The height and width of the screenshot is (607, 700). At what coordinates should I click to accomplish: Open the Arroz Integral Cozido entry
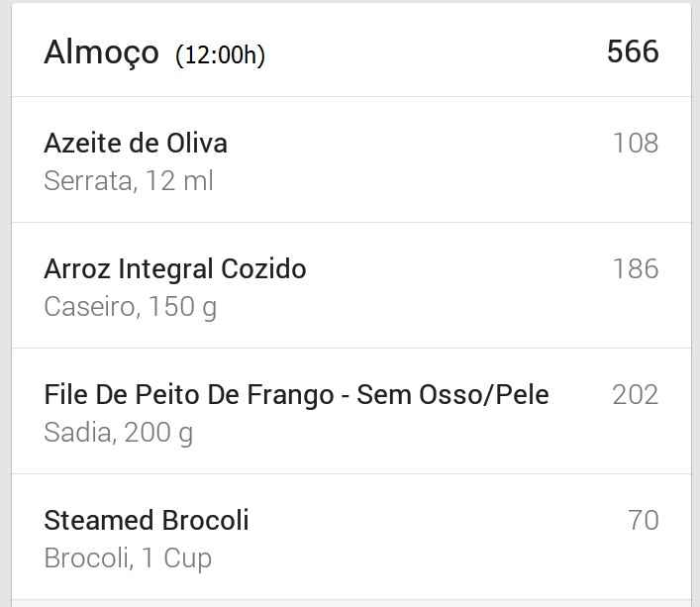tap(175, 269)
